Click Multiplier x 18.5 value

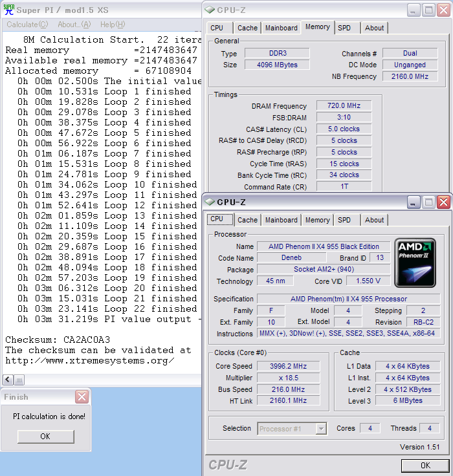(x=289, y=378)
